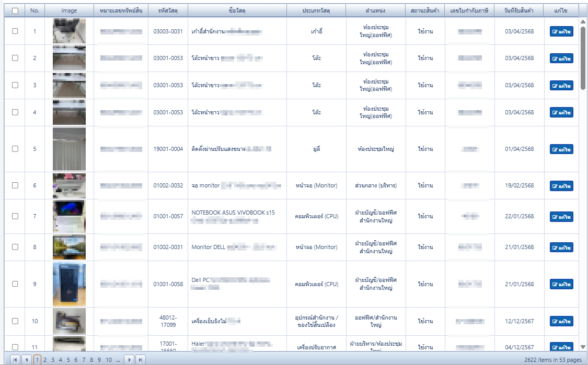Viewport: 588px width, 365px height.
Task: Click the edit pencil icon on the Haier row
Action: pos(555,347)
